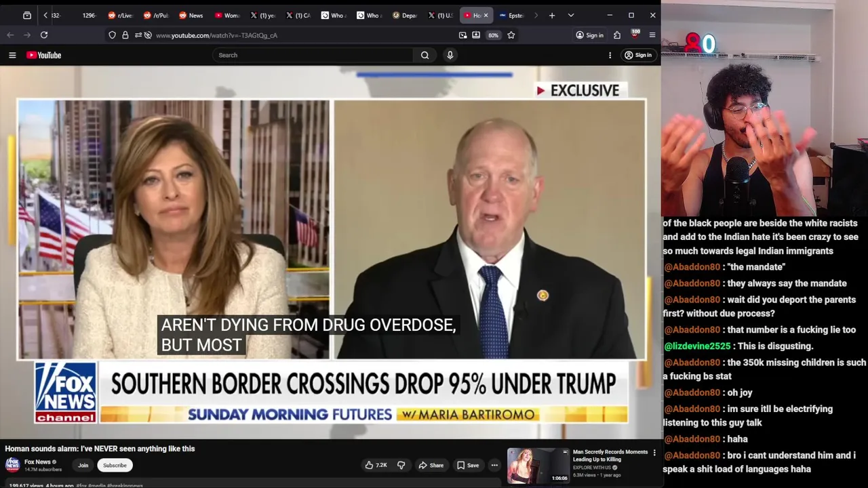Go back to previous page

tap(10, 35)
